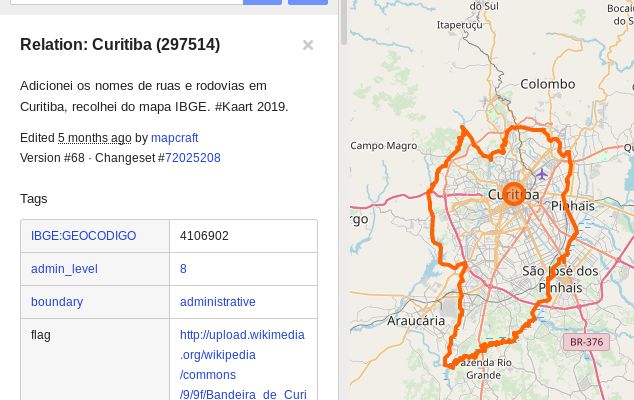Screen dimensions: 634x400
Task: Click the airport icon on the map
Action: [542, 174]
